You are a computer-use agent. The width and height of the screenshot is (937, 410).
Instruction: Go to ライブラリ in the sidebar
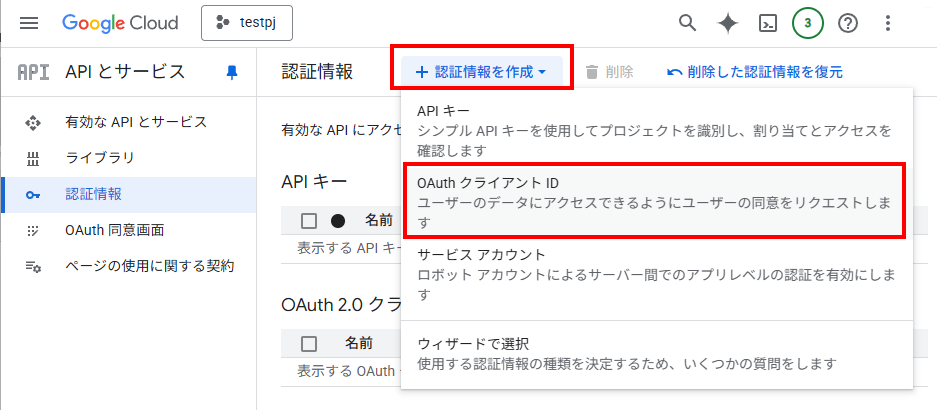(x=100, y=158)
